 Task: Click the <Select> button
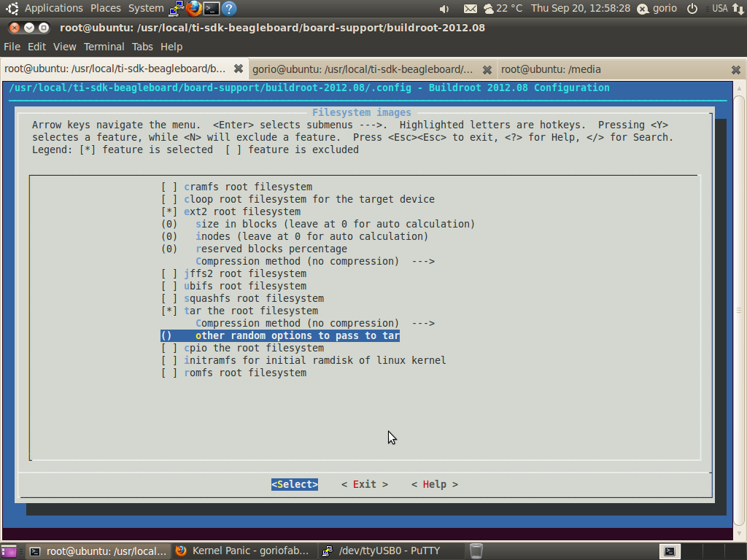[295, 484]
